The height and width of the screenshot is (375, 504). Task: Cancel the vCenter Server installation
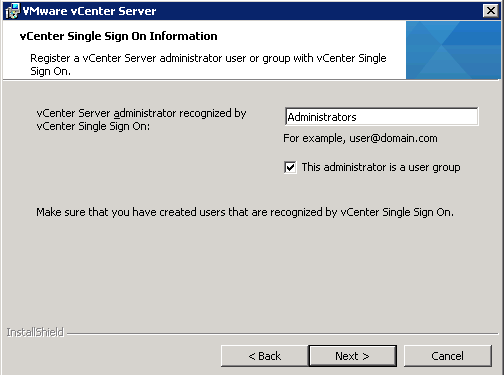[x=447, y=356]
